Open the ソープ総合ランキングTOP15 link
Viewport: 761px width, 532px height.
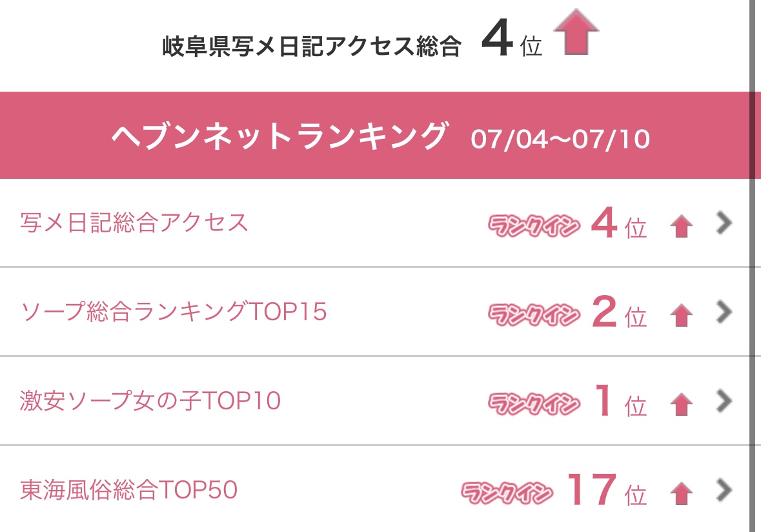(173, 312)
